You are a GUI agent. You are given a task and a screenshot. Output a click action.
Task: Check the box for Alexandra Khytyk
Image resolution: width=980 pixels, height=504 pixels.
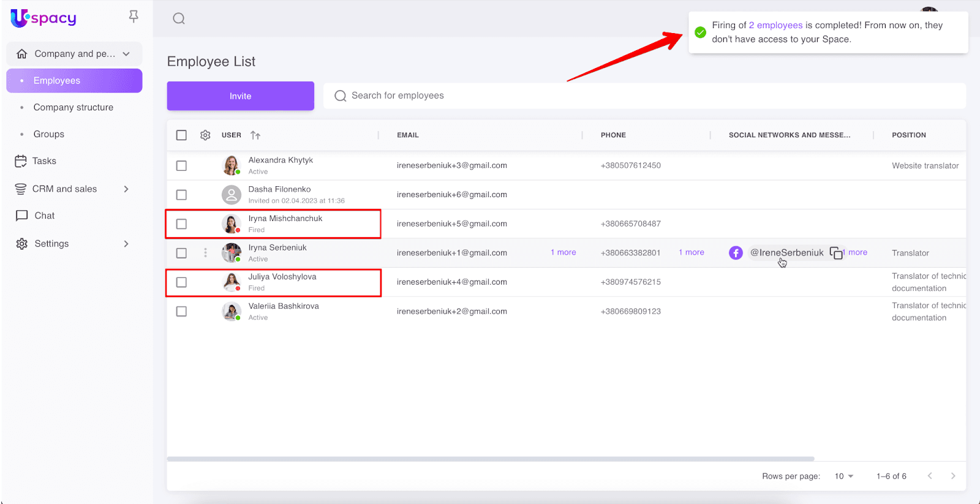pyautogui.click(x=181, y=166)
